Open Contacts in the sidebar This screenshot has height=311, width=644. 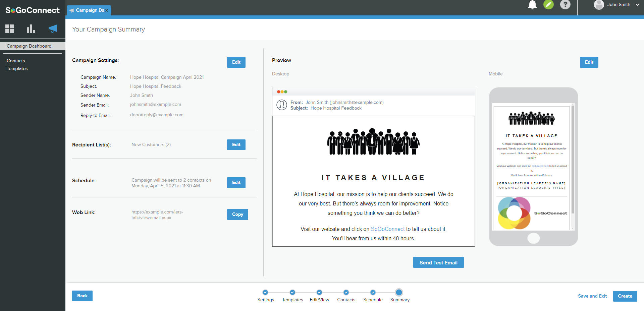(x=16, y=61)
